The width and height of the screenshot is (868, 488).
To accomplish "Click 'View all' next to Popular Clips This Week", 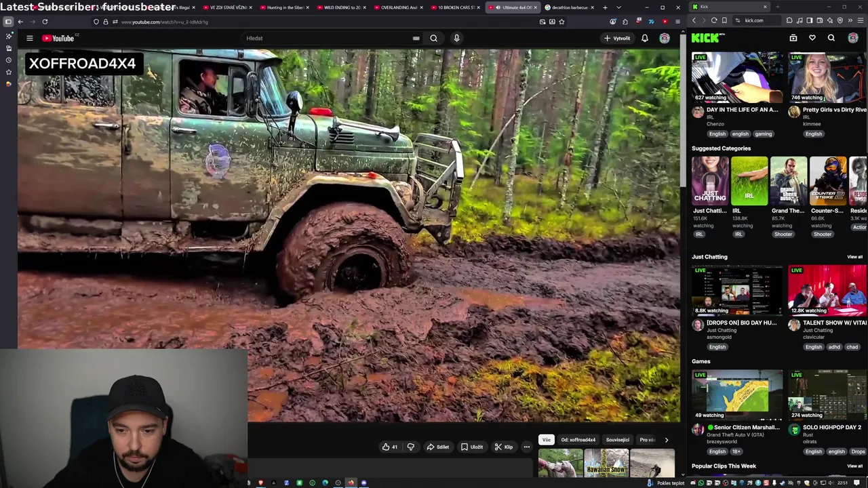I will click(x=854, y=466).
